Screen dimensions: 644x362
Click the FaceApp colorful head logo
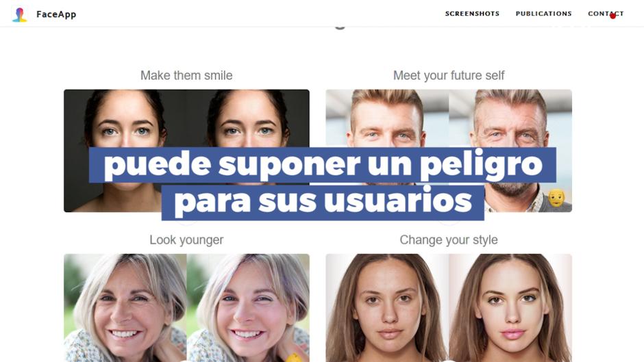[19, 14]
